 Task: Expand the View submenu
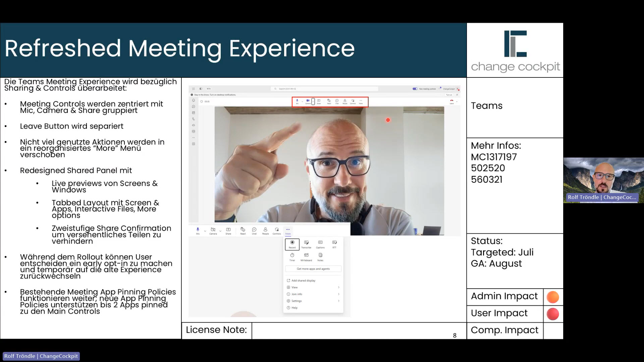pyautogui.click(x=313, y=287)
